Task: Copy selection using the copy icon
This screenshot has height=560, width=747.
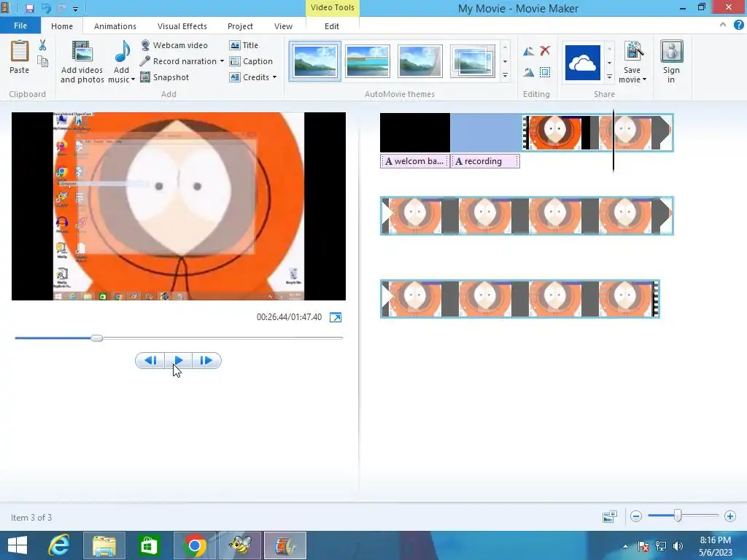Action: tap(43, 61)
